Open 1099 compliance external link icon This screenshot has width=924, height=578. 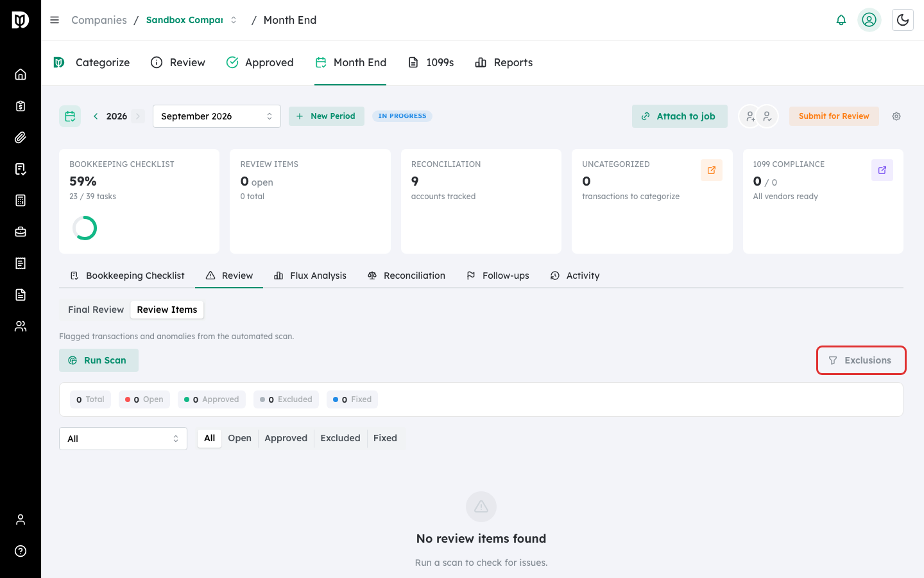[882, 170]
